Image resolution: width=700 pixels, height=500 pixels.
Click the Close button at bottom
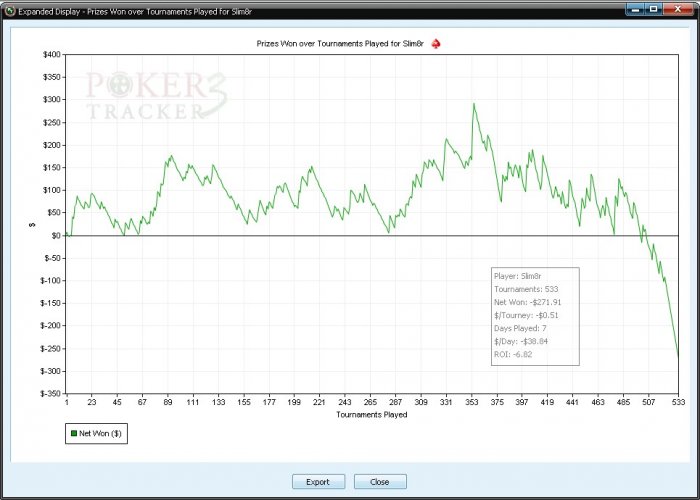click(380, 482)
